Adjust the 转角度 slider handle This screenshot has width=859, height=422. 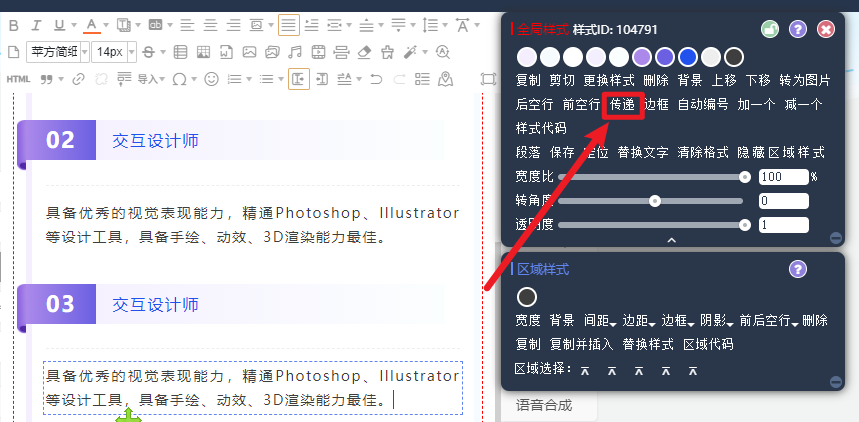tap(655, 201)
